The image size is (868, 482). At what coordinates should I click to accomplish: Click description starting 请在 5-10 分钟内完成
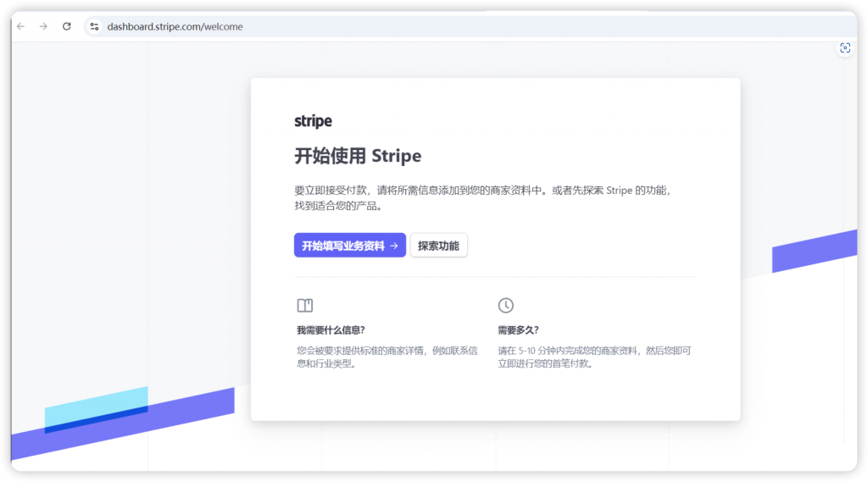click(594, 357)
